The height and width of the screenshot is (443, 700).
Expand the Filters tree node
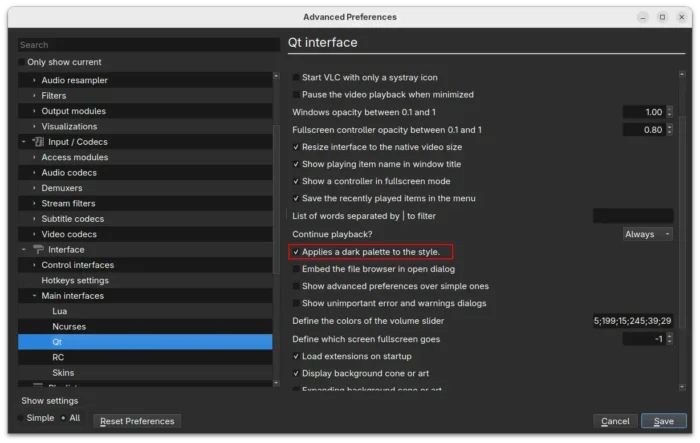coord(34,96)
